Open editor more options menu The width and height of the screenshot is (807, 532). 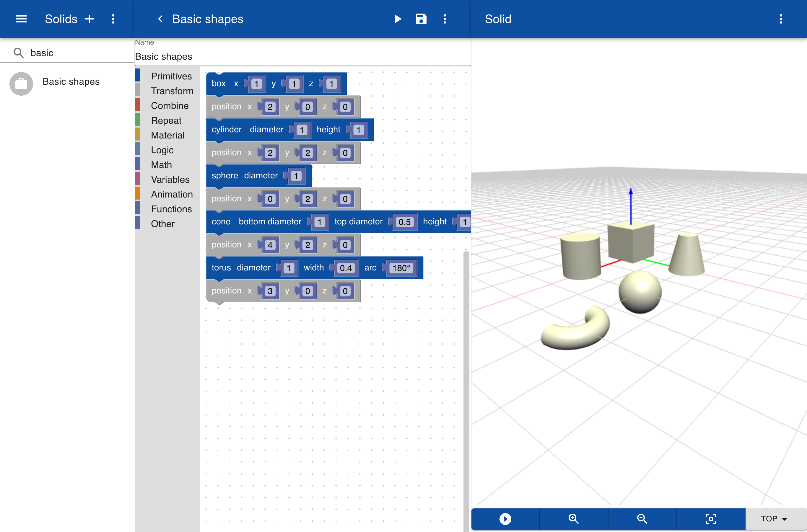pos(445,19)
